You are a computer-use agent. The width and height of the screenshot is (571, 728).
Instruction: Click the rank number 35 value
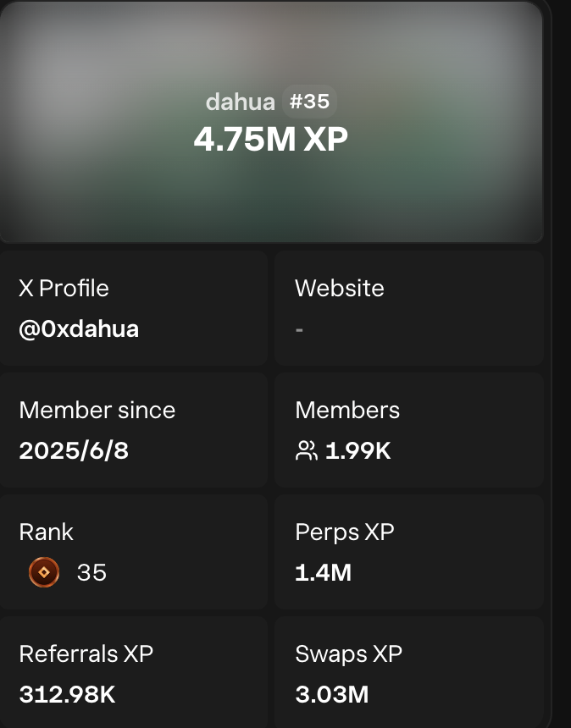point(91,573)
